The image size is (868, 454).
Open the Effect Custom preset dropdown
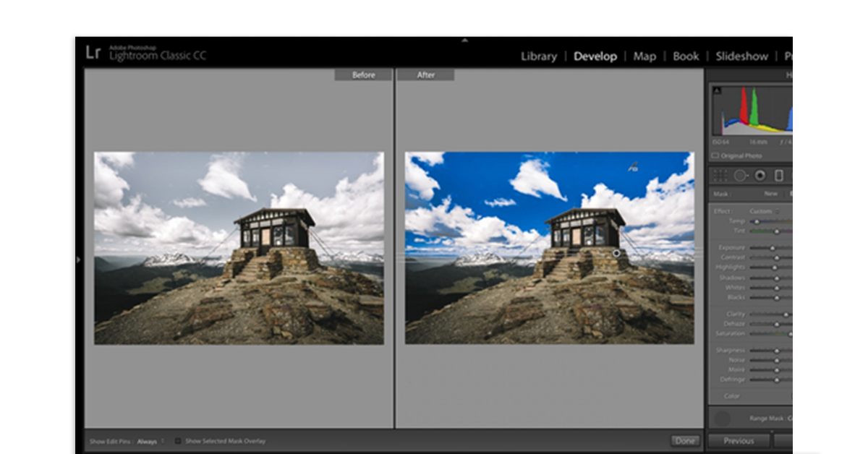763,211
